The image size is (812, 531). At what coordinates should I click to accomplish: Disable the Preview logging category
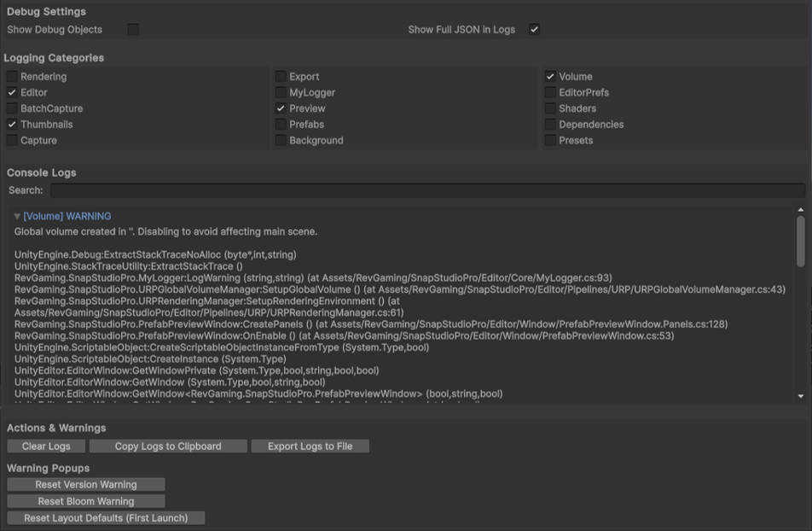point(281,109)
